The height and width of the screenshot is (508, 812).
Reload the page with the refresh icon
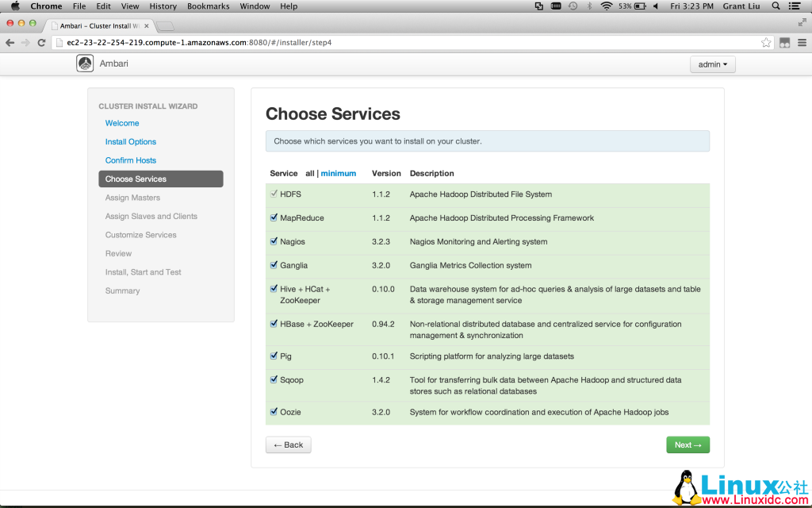point(40,42)
